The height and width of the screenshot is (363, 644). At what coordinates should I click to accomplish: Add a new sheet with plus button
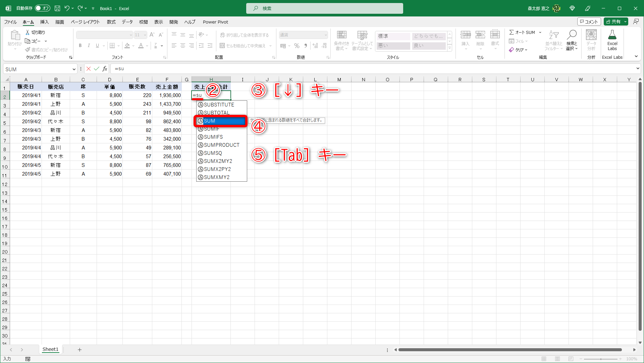[79, 350]
